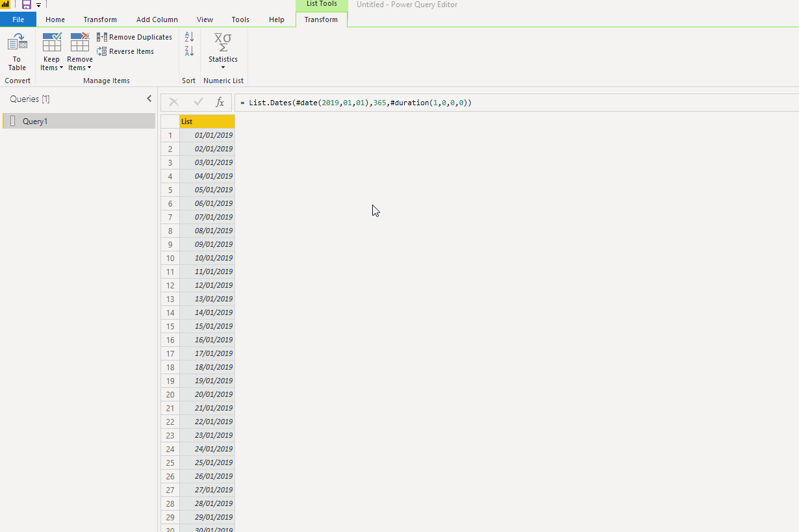The image size is (799, 532).
Task: Click inside the List.Dates formula bar
Action: coord(357,102)
